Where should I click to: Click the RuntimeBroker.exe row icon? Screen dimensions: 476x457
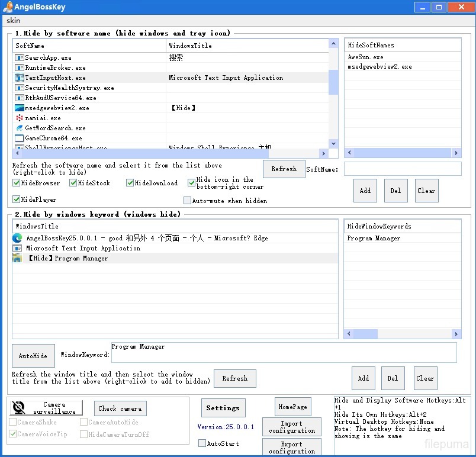point(19,67)
